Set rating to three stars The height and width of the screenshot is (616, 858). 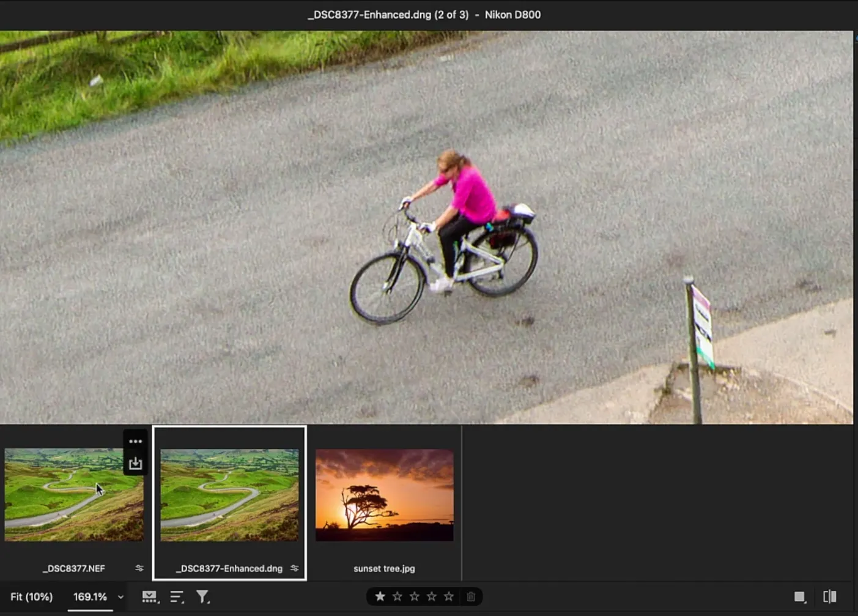(414, 596)
